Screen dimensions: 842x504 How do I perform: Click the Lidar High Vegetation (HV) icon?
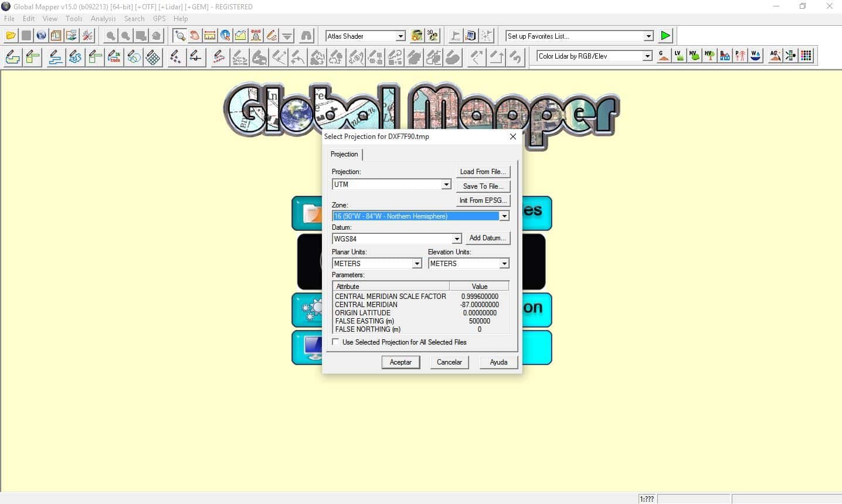tap(709, 56)
